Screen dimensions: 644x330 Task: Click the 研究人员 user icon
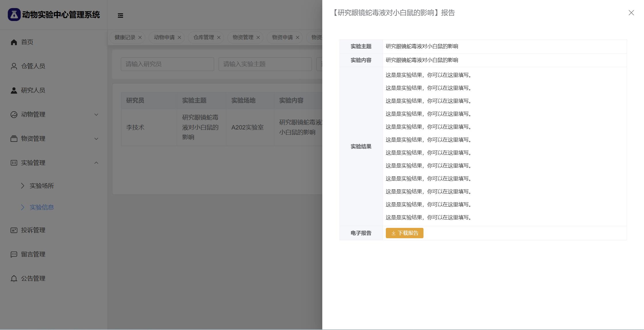14,91
